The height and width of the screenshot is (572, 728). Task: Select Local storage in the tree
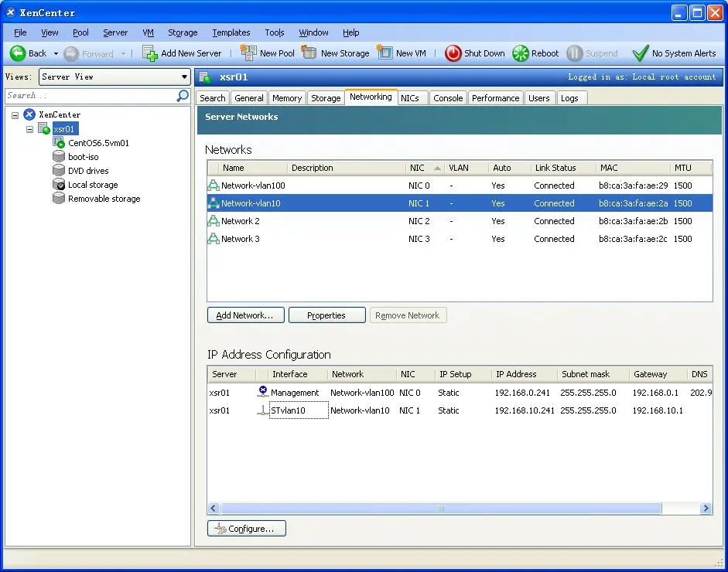click(x=92, y=185)
